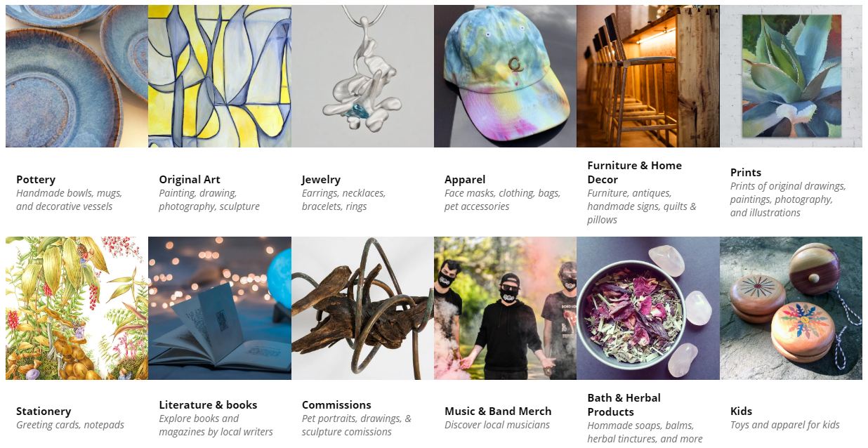View the agave plant Prints image
868x448 pixels.
pyautogui.click(x=791, y=76)
